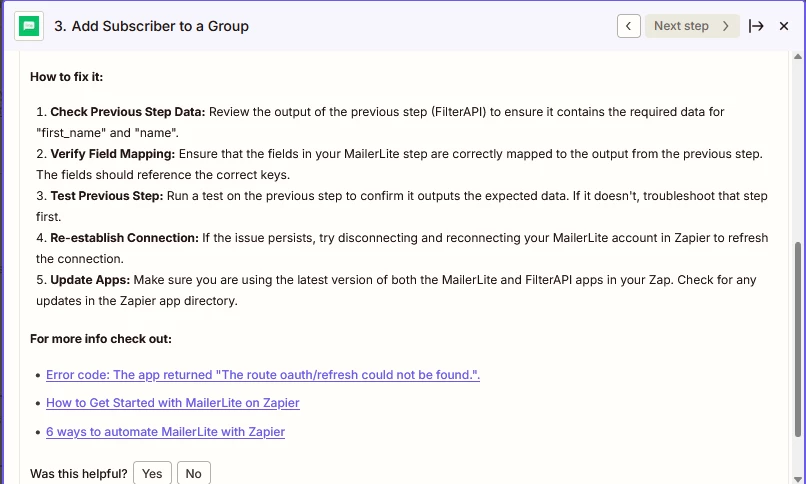Click the 'How to fix it:' heading
Image resolution: width=806 pixels, height=484 pixels.
pos(66,77)
